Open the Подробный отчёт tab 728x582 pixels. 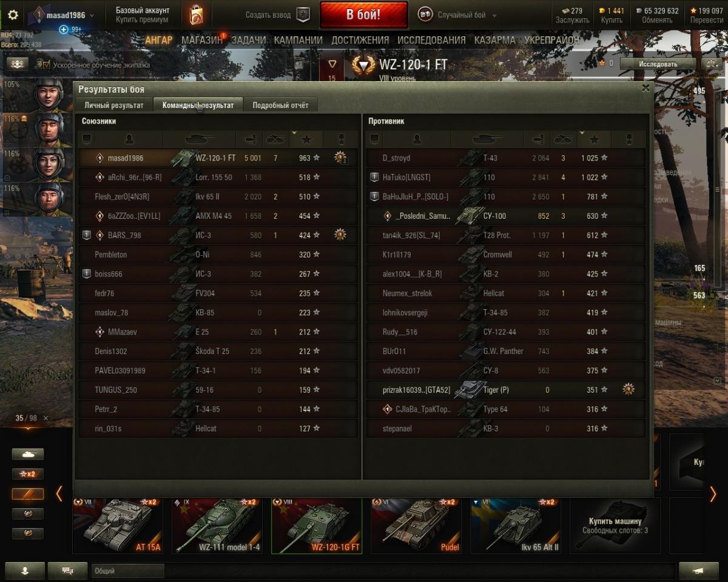coord(280,105)
